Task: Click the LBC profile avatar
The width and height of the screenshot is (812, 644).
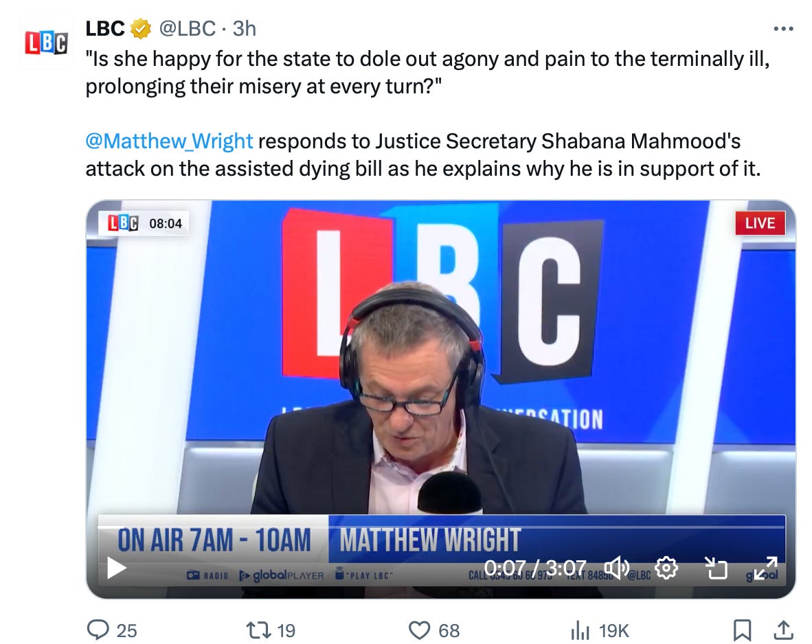Action: coord(45,43)
